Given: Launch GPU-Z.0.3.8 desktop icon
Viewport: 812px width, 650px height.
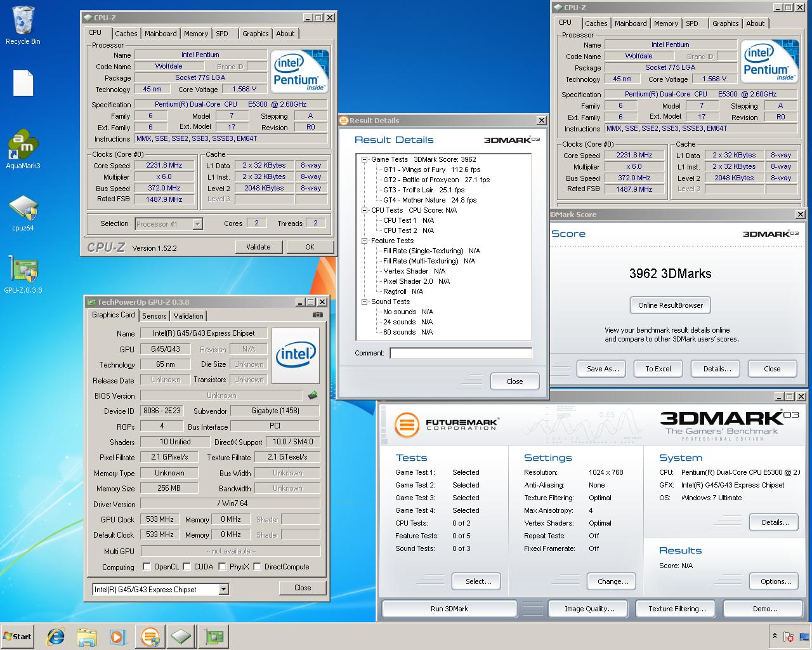Looking at the screenshot, I should pyautogui.click(x=23, y=275).
